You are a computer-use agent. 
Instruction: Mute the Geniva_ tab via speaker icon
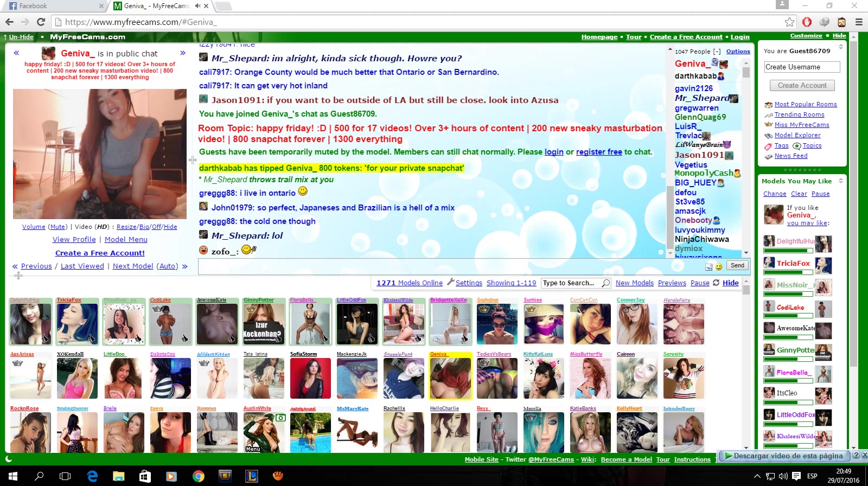(197, 6)
